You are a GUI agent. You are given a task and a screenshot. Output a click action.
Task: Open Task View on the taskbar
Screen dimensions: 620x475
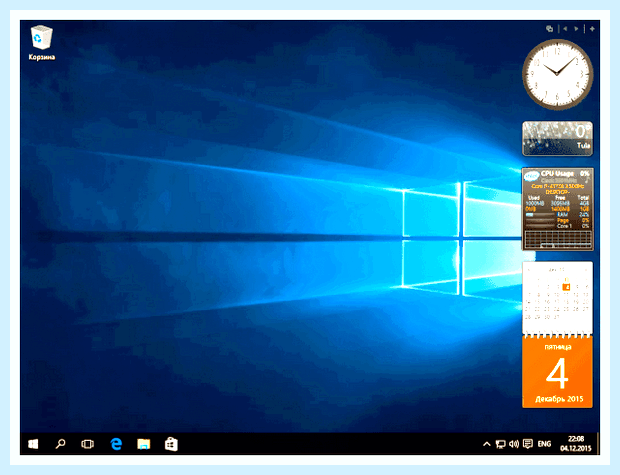87,444
